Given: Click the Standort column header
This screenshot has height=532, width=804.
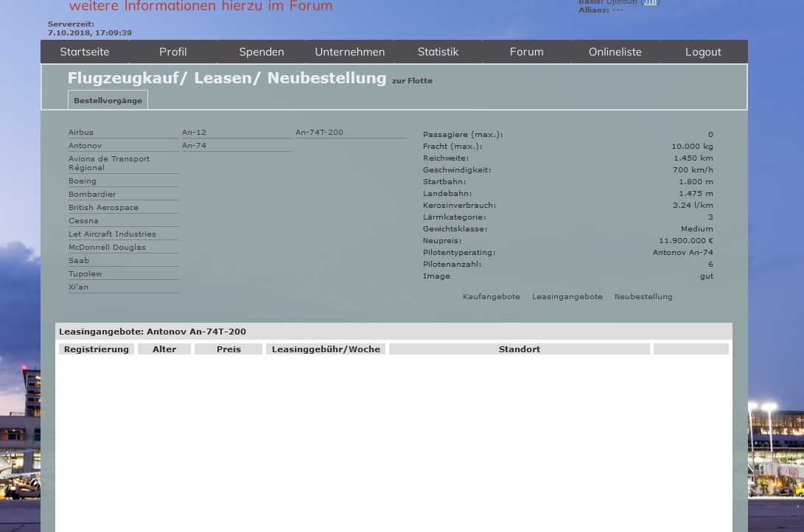Looking at the screenshot, I should click(520, 349).
